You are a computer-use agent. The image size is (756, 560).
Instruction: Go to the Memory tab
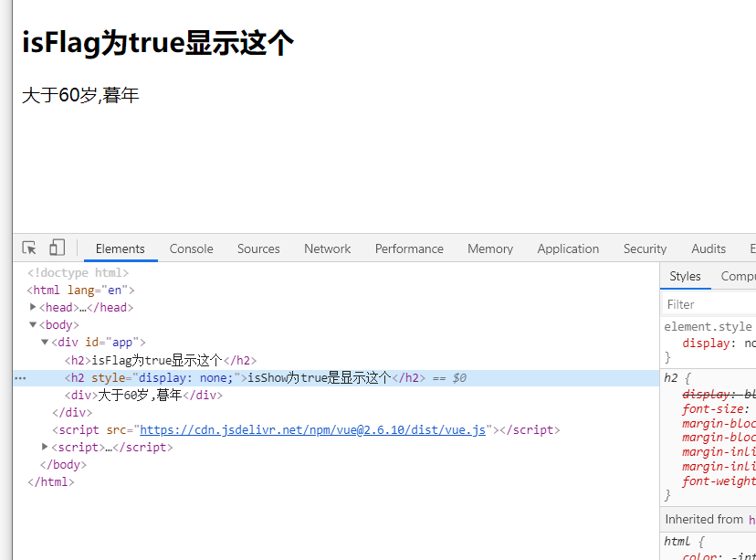point(490,248)
